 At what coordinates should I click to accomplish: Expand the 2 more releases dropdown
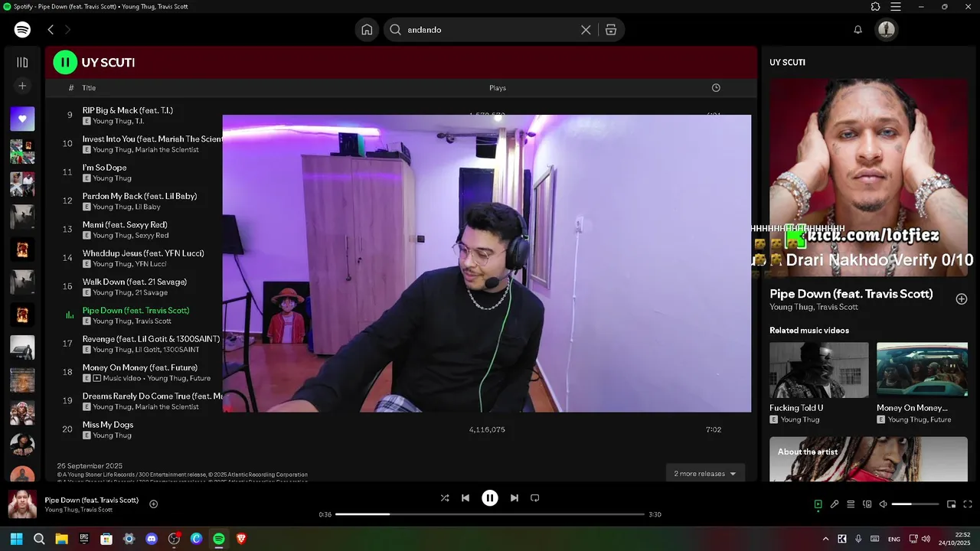click(705, 474)
